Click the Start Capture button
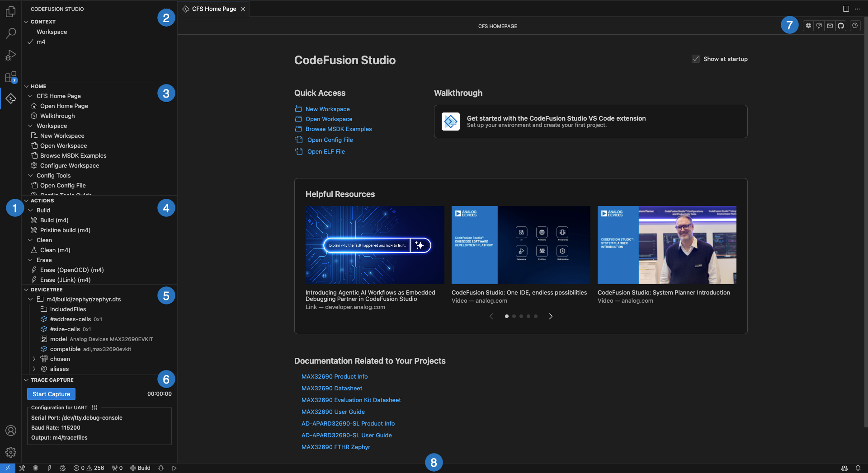This screenshot has width=868, height=473. click(51, 394)
